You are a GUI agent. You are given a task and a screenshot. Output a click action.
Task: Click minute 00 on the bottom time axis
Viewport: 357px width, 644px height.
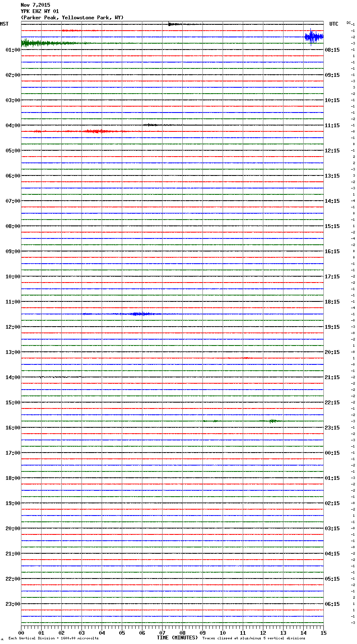tap(21, 633)
